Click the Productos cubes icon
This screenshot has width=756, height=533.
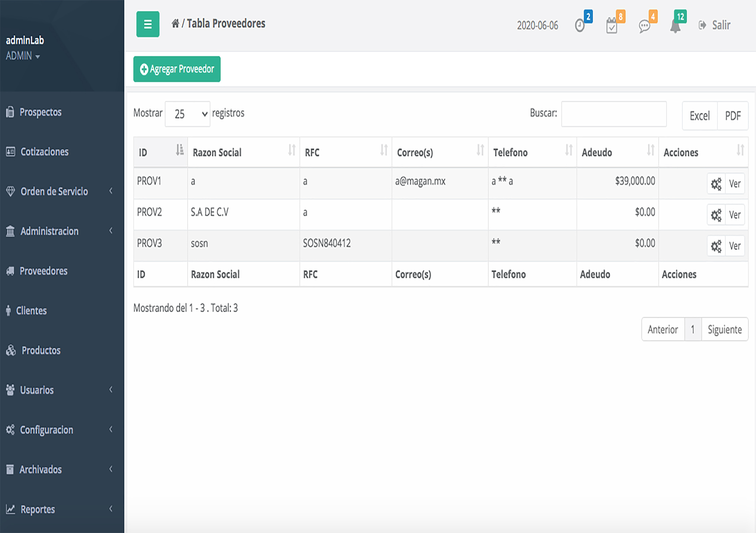pos(11,350)
